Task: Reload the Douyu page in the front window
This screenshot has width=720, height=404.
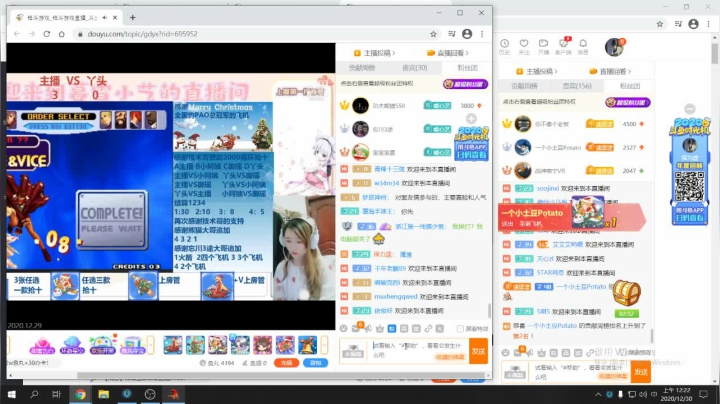Action: [x=46, y=34]
